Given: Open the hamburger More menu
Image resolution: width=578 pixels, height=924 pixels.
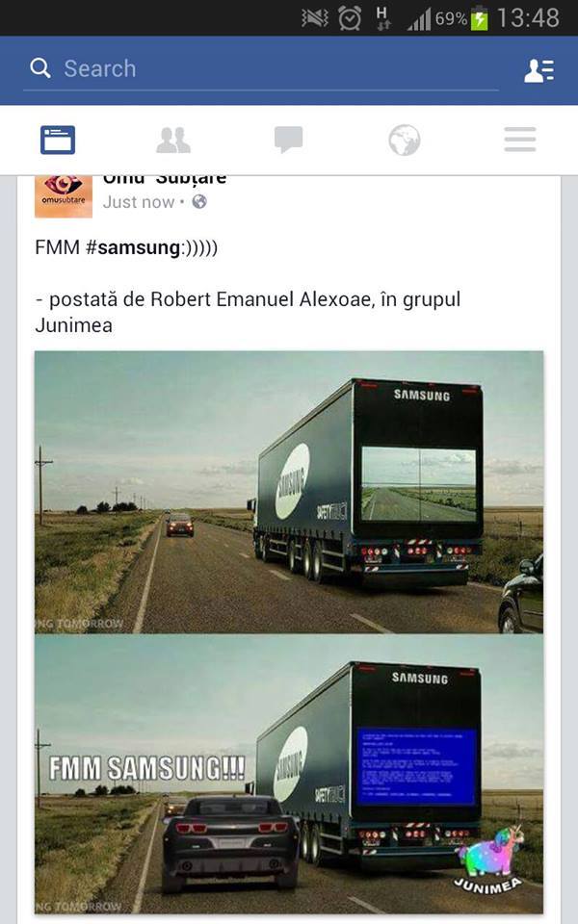Looking at the screenshot, I should point(519,140).
